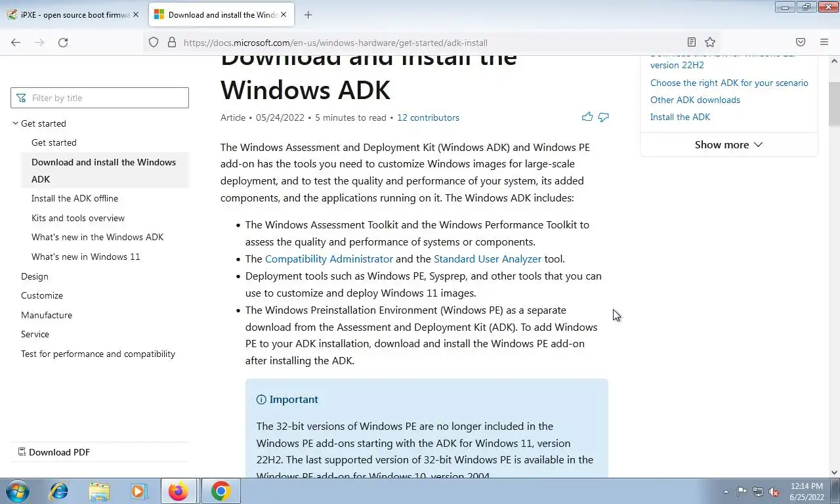Open the Customize section
Viewport: 840px width, 504px height.
(x=42, y=295)
